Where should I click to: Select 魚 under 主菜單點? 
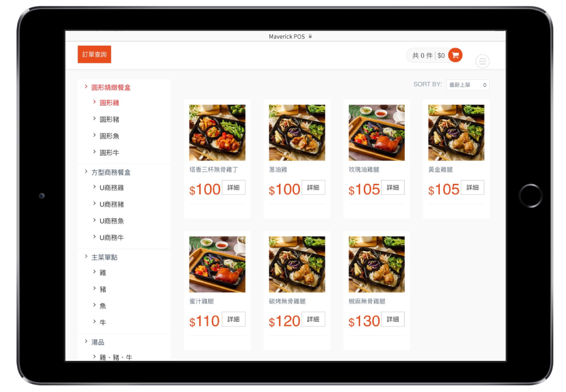pos(103,306)
